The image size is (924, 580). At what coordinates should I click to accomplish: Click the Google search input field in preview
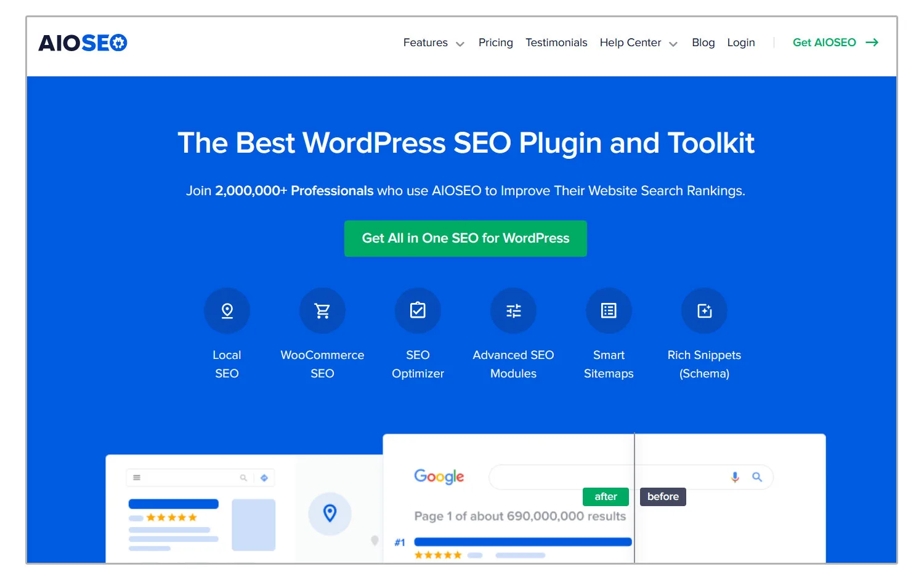631,477
